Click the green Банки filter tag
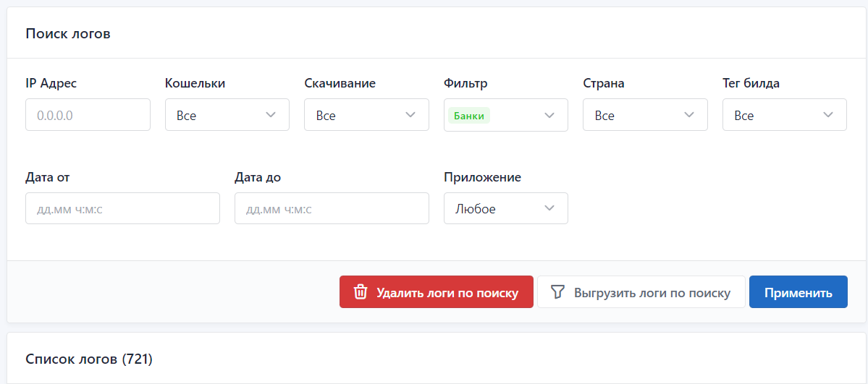The image size is (868, 384). 469,116
